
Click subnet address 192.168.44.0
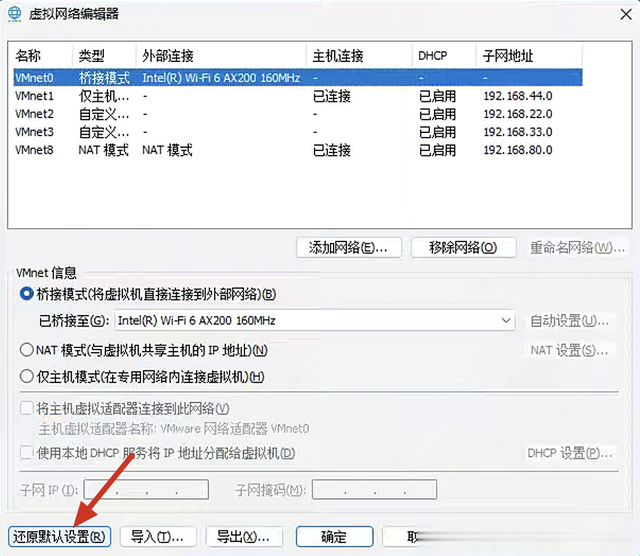tap(518, 96)
